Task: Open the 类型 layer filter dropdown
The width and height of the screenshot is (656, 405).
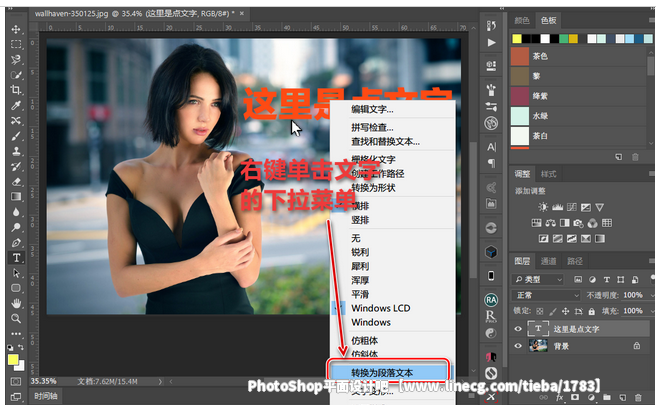Action: pyautogui.click(x=538, y=279)
